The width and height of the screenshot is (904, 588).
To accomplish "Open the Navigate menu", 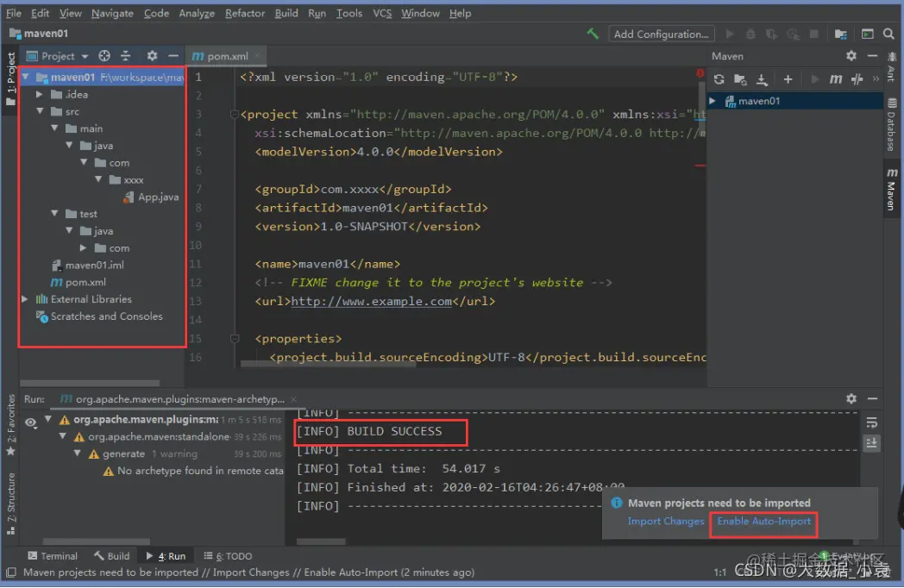I will [x=112, y=13].
